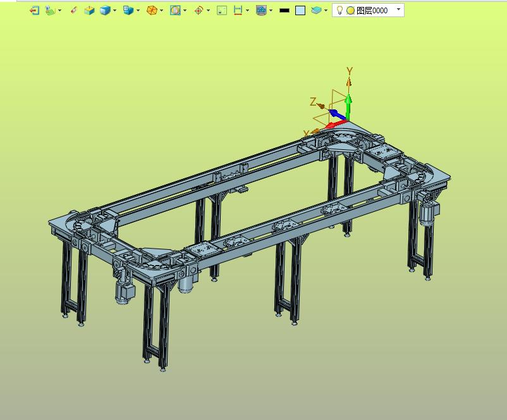This screenshot has height=420, width=507.
Task: Open the dropdown beside the dimension icon
Action: click(248, 11)
